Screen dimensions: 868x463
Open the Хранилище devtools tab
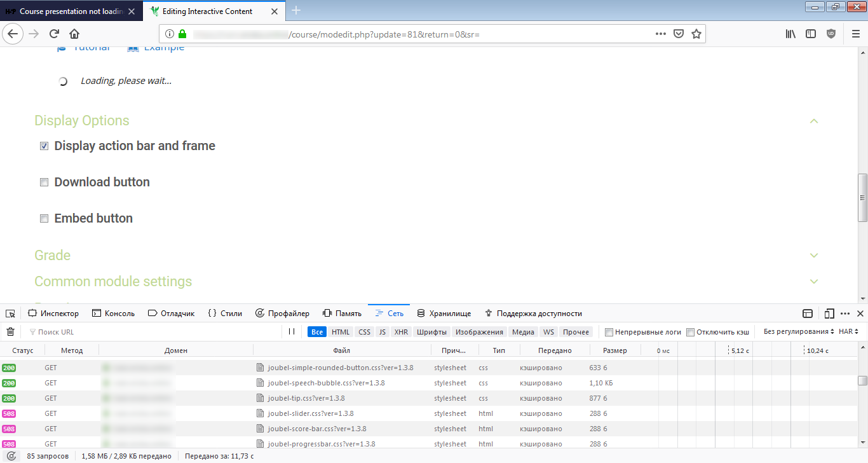[444, 314]
